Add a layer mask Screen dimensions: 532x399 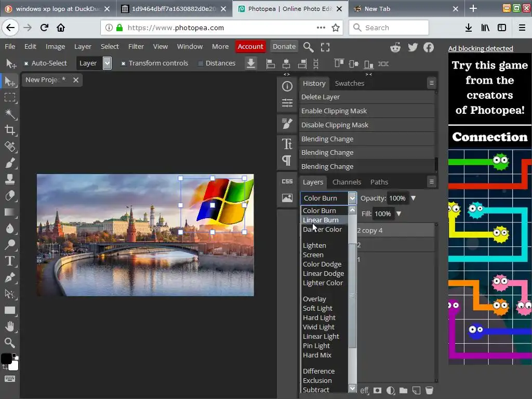coord(377,390)
